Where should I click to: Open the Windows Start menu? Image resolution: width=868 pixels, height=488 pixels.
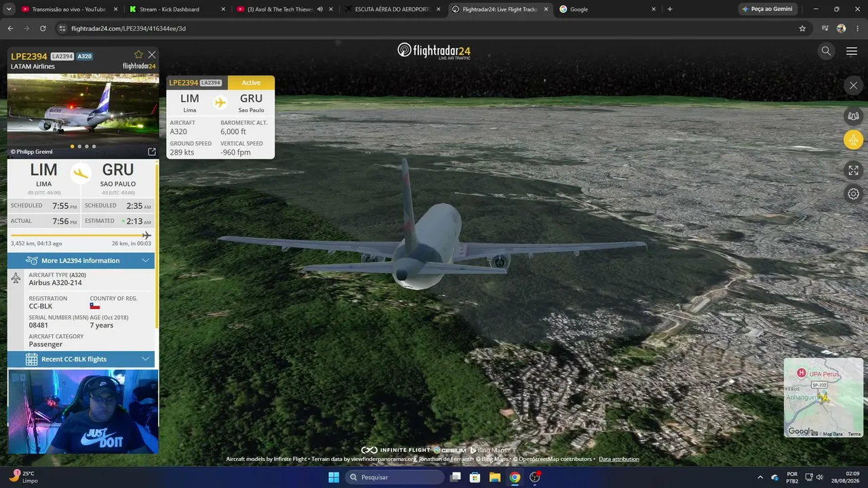pos(334,477)
